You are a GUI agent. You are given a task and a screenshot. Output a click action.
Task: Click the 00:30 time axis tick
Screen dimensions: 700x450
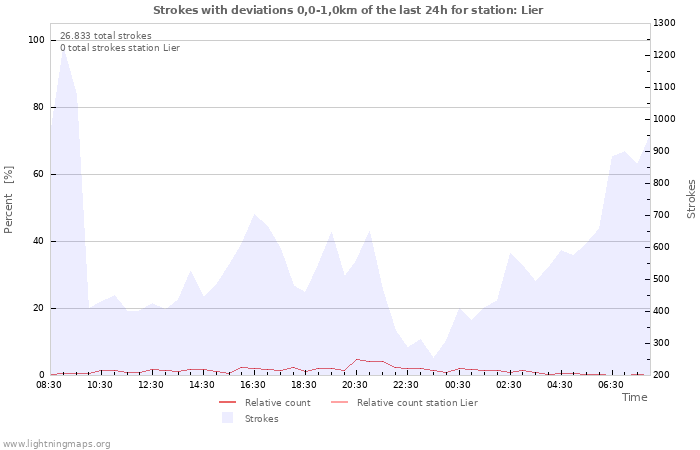click(x=457, y=384)
